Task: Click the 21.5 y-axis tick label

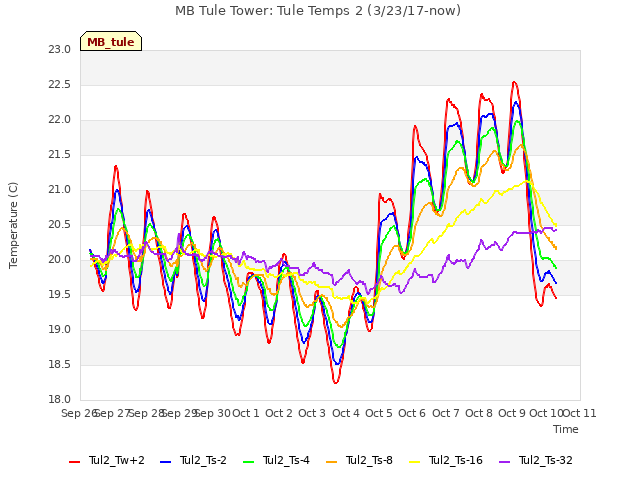Action: coord(60,155)
